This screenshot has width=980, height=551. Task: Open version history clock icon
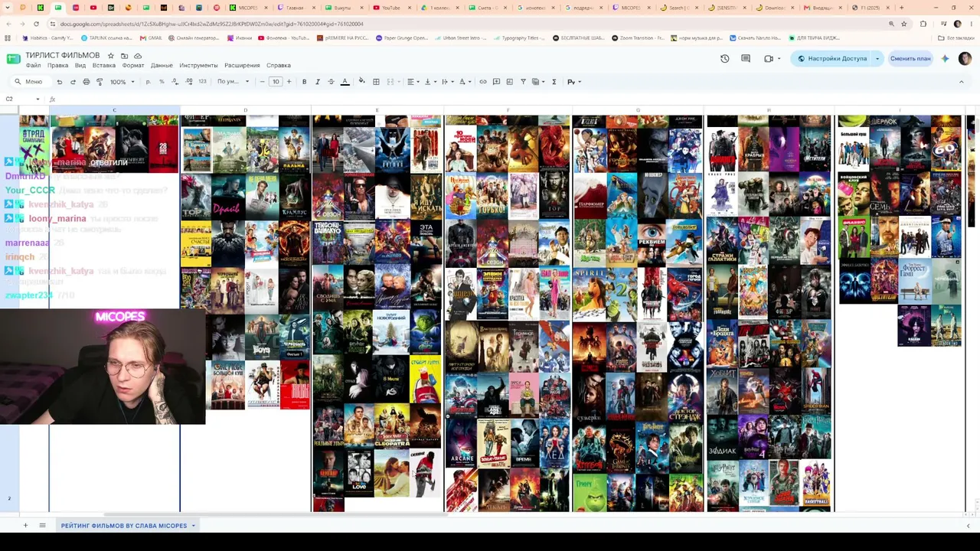[725, 59]
